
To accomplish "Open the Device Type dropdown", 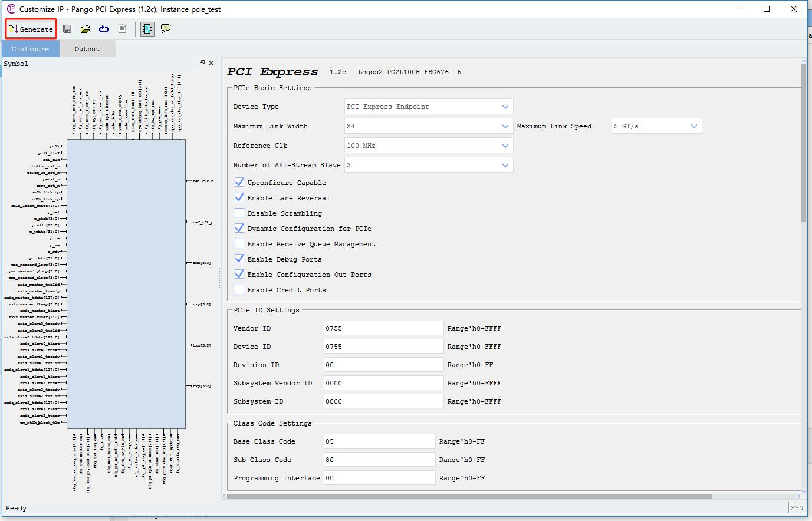I will (x=429, y=107).
